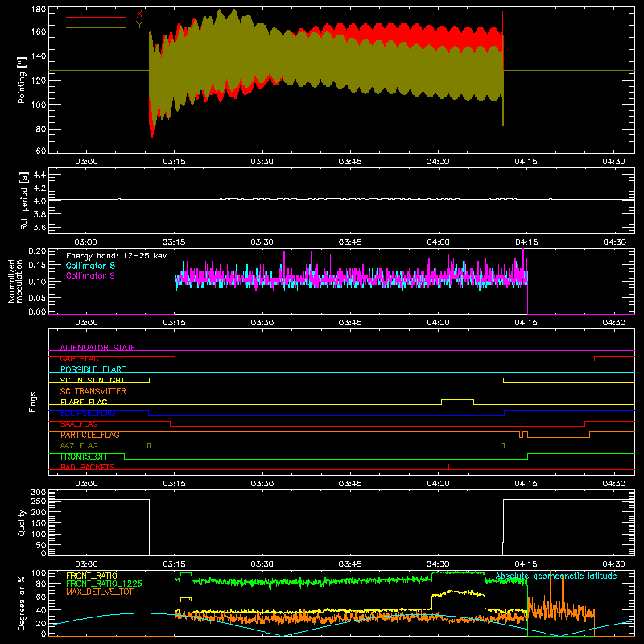This screenshot has width=644, height=644.
Task: Click the red BAD_PACKETS spike marker
Action: click(x=448, y=467)
